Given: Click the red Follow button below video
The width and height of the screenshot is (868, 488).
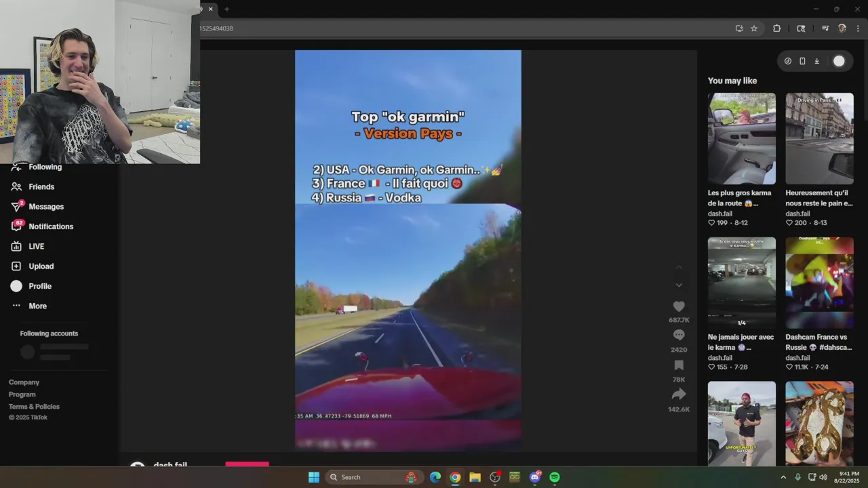Looking at the screenshot, I should (247, 464).
